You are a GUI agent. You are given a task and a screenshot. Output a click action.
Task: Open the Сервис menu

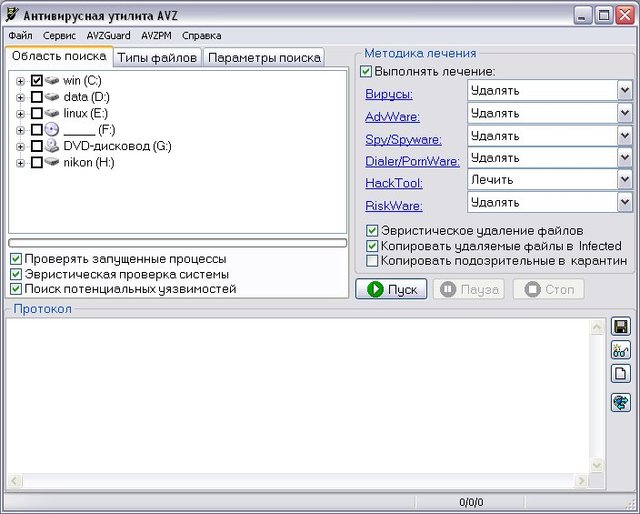click(x=59, y=35)
